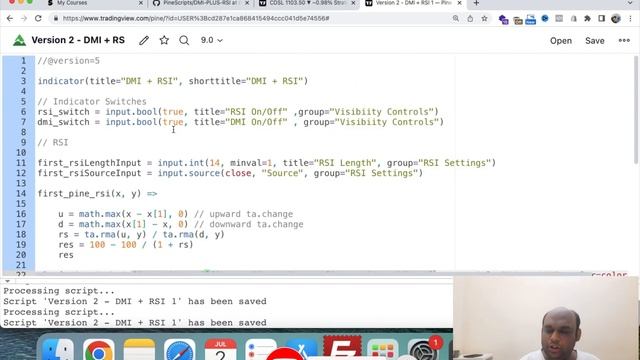Screen dimensions: 640x360
Task: Bookmark this page with the star icon
Action: tap(484, 18)
